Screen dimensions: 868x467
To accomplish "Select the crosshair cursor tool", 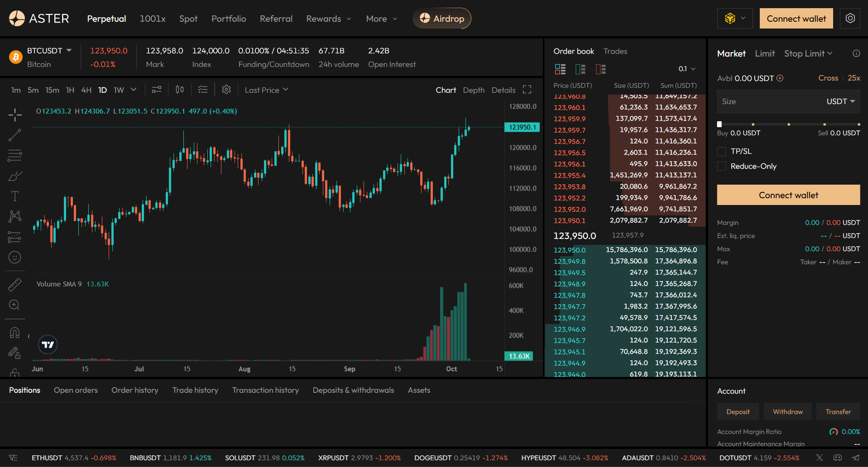I will (x=14, y=115).
